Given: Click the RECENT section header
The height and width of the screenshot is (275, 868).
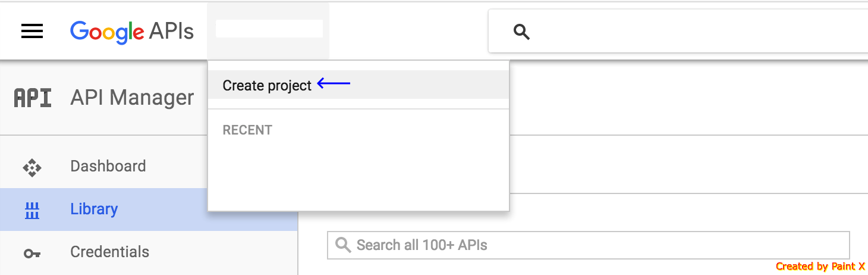Looking at the screenshot, I should pyautogui.click(x=247, y=130).
